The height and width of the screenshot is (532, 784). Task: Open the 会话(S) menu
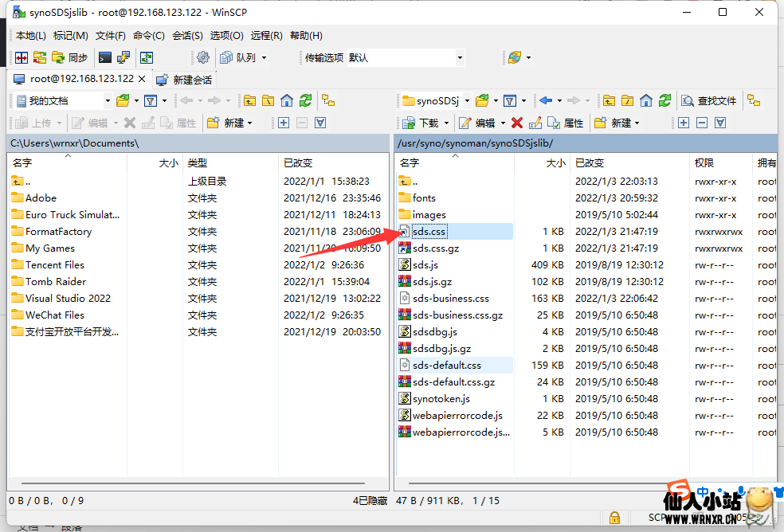pyautogui.click(x=187, y=36)
